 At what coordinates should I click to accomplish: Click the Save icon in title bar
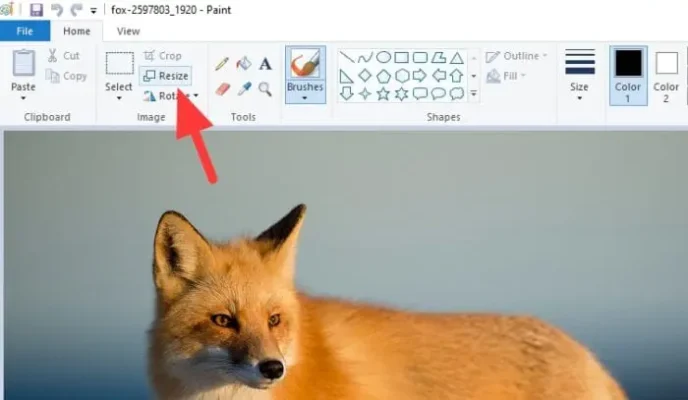[x=36, y=10]
